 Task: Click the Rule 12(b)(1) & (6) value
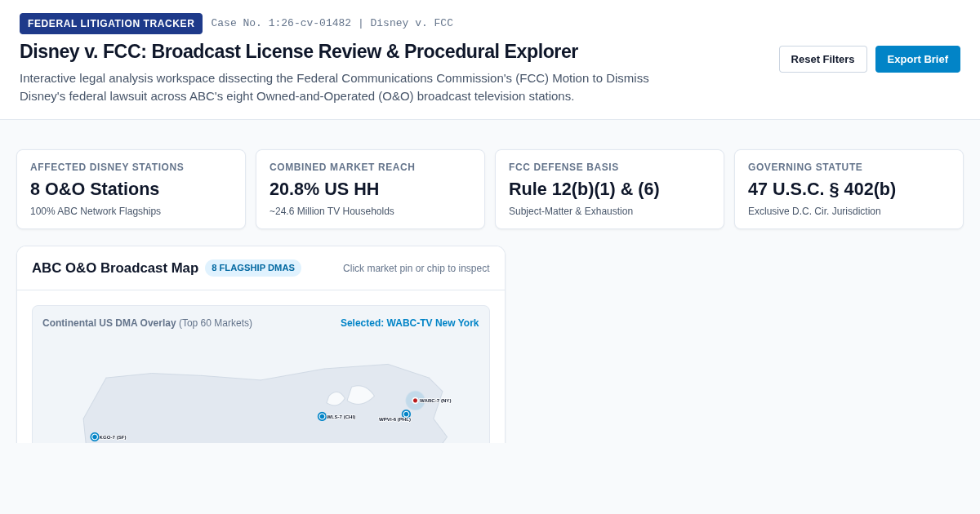(584, 189)
